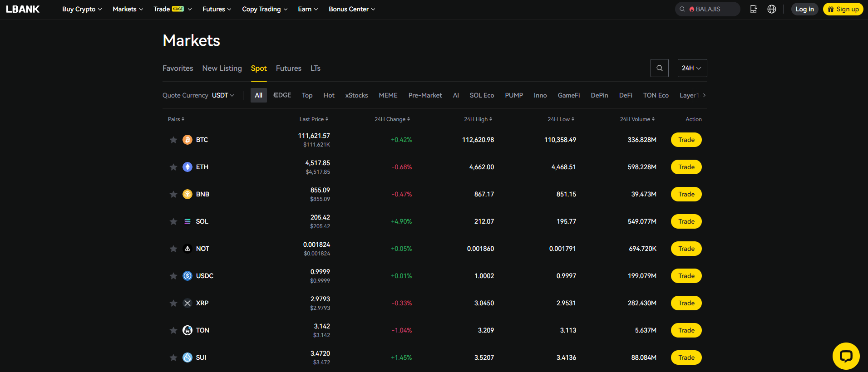The height and width of the screenshot is (372, 868).
Task: Sort by 24H Change column
Action: pos(392,119)
